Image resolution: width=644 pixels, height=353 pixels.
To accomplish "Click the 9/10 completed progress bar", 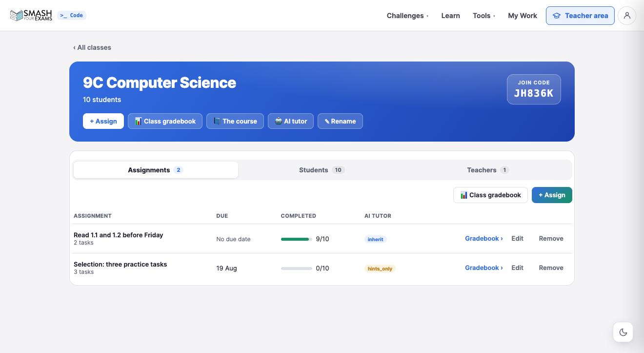I will pos(297,239).
